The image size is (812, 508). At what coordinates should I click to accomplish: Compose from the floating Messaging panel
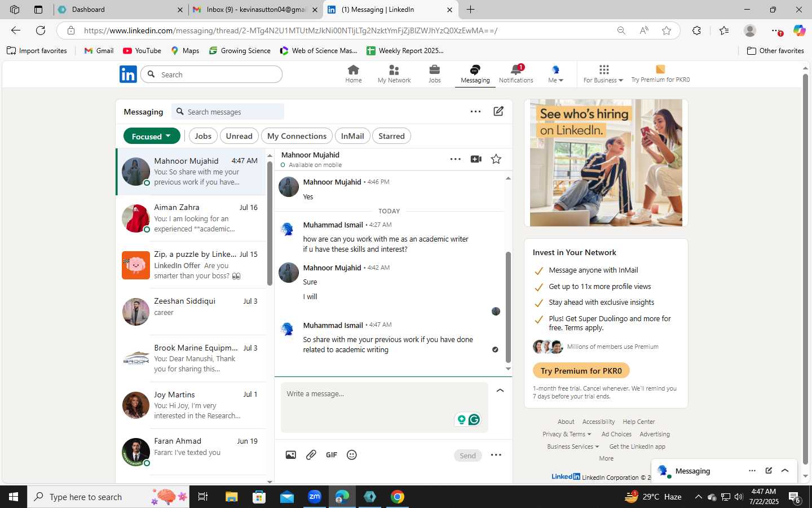[769, 470]
